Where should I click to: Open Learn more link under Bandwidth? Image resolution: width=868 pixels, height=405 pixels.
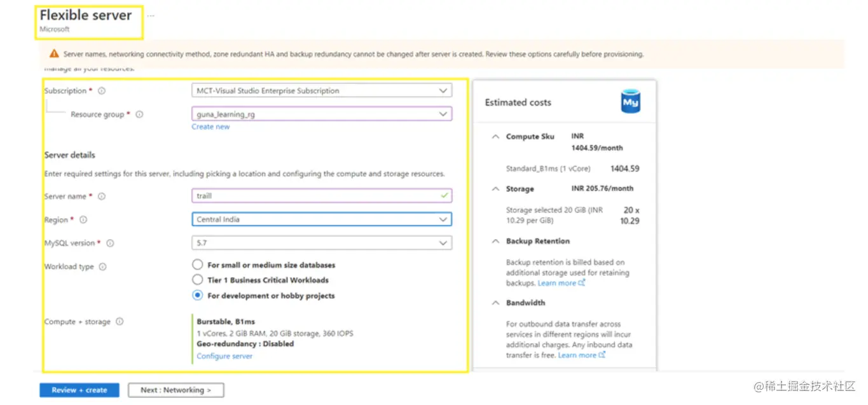click(581, 355)
